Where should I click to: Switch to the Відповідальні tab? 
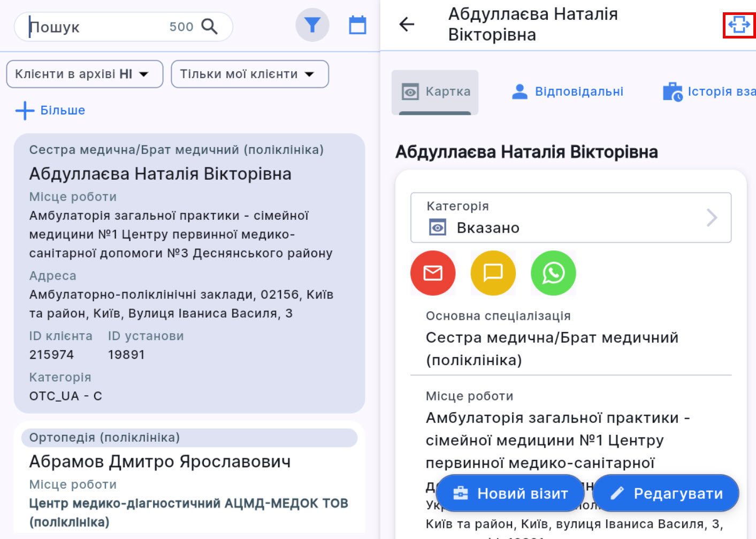[567, 92]
